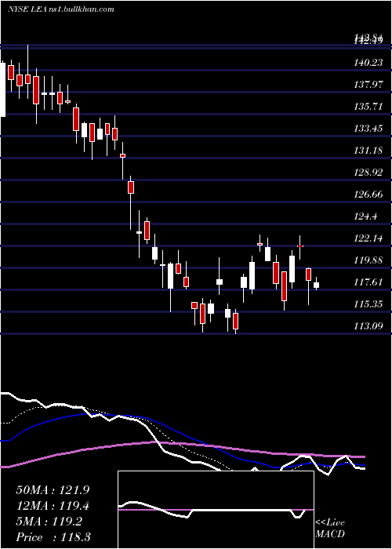The image size is (392, 549).
Task: Click the 50MA : 121.9 value
Action: (x=53, y=490)
